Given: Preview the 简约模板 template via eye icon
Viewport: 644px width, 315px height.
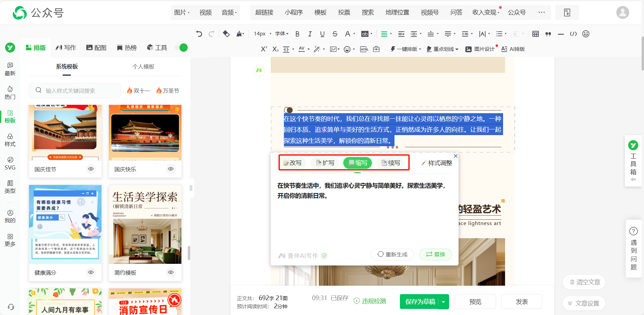Looking at the screenshot, I should click(171, 272).
